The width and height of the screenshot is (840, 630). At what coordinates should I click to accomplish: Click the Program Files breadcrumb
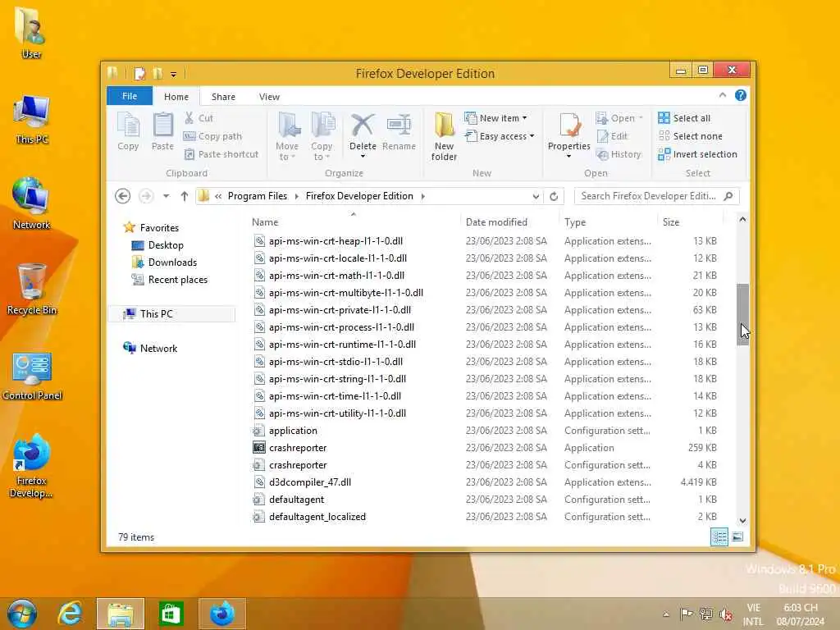[258, 196]
